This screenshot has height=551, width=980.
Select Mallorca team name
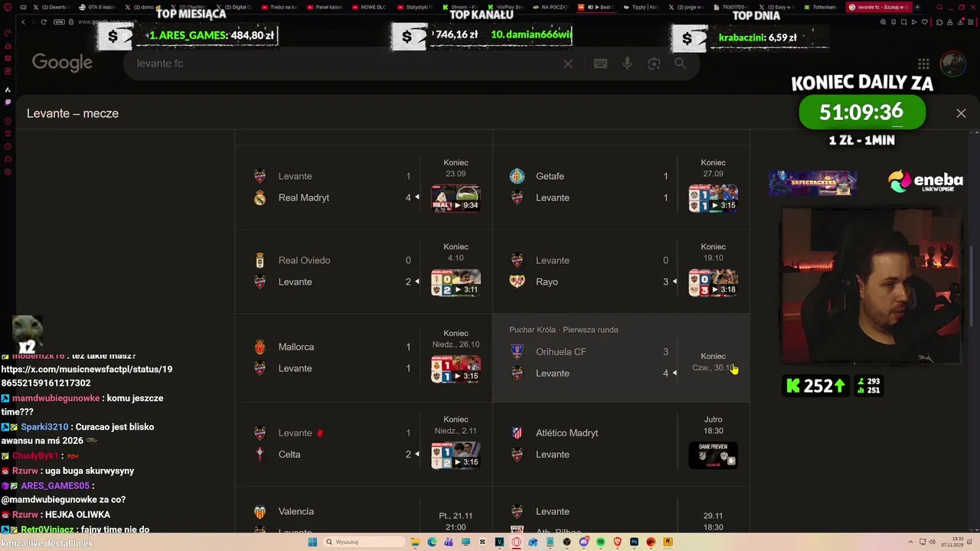tap(296, 347)
